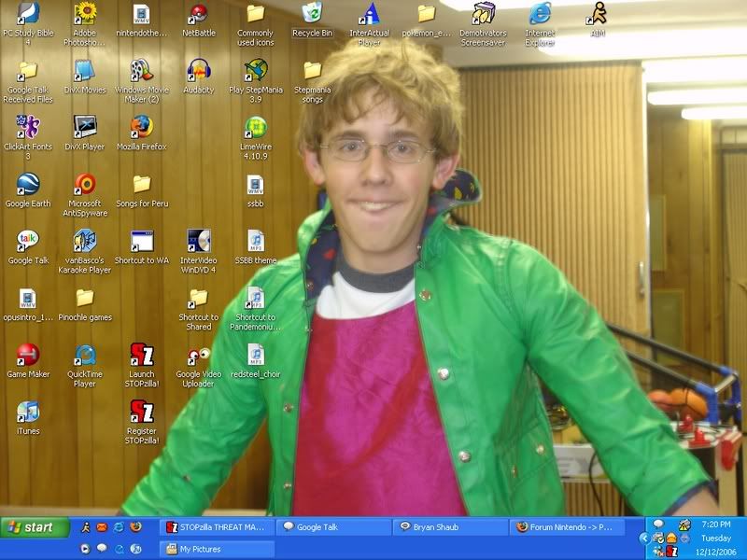Open the Recycle Bin
Screen dimensions: 747x560
tap(313, 20)
